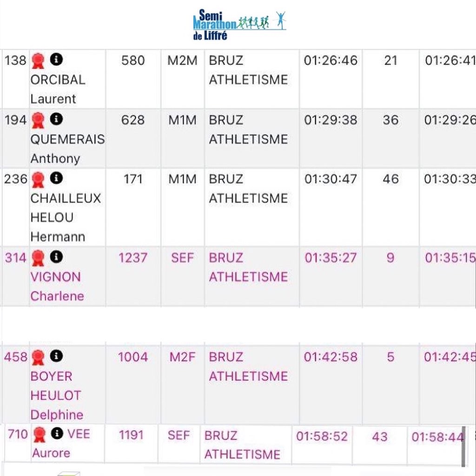Image resolution: width=476 pixels, height=476 pixels.
Task: Open the info icon for ORCIBAL Laurent
Action: pos(56,59)
